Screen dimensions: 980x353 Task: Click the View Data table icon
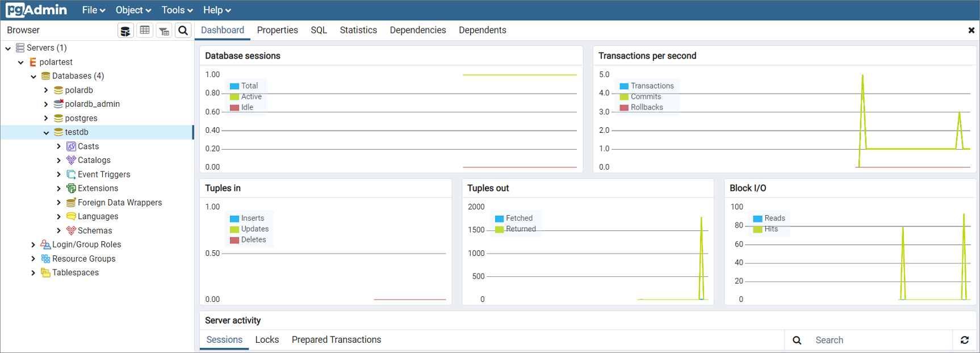click(145, 31)
